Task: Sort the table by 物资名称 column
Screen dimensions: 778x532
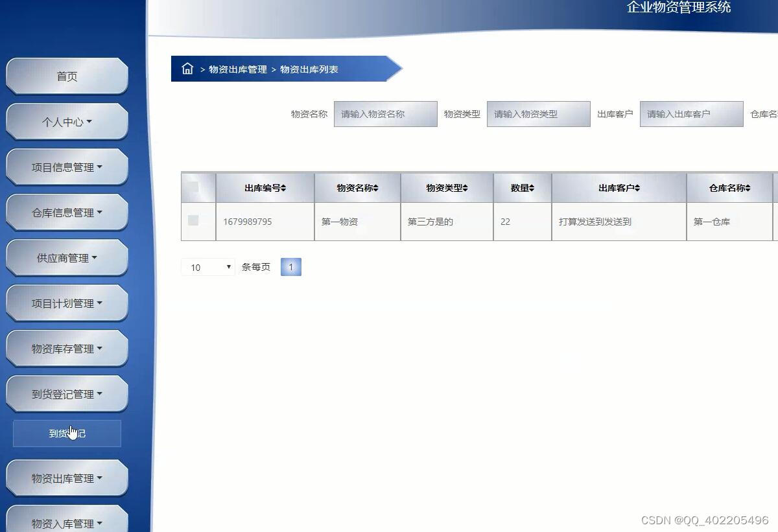Action: pos(357,187)
